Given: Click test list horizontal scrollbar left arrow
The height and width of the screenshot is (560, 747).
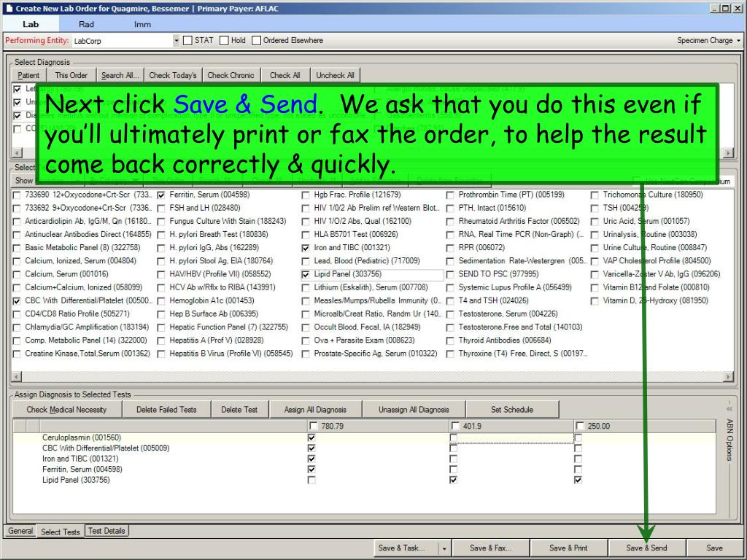Looking at the screenshot, I should click(x=17, y=377).
